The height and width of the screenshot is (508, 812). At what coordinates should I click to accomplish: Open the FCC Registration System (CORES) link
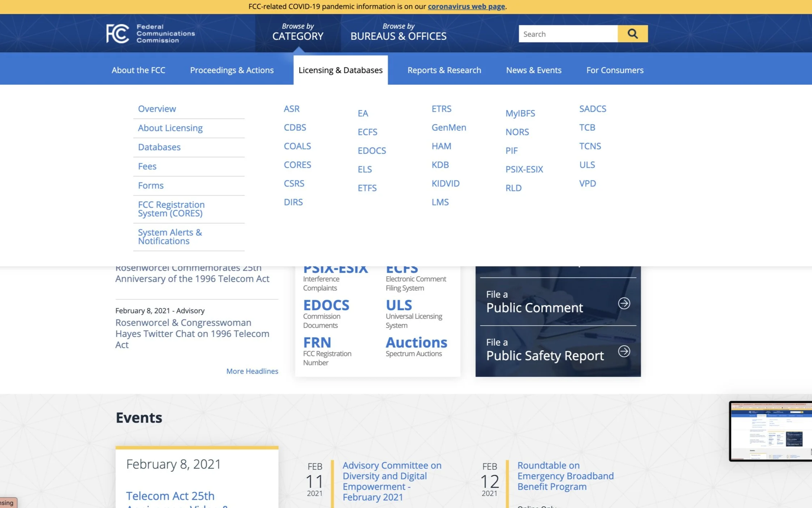[171, 209]
